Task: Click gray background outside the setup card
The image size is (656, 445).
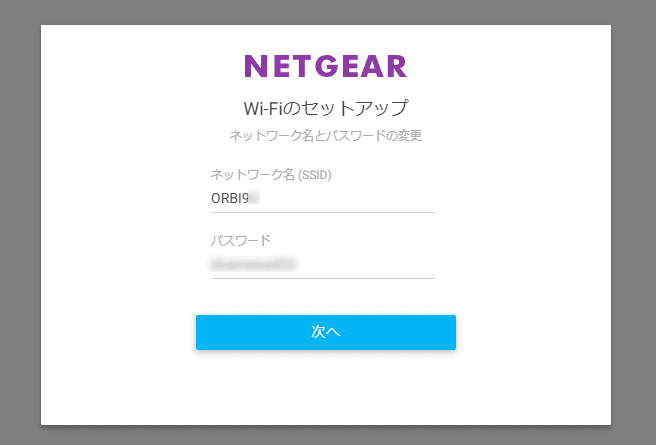Action: tap(20, 220)
